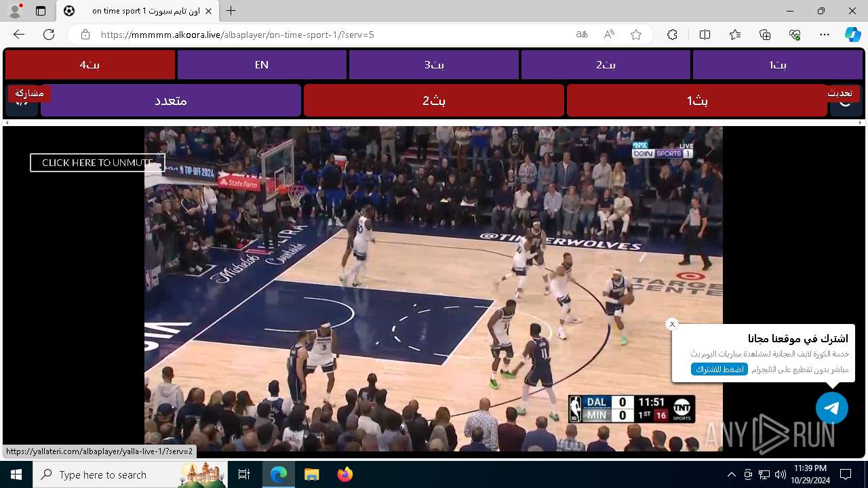Open Edge settings and more menu
868x488 pixels.
825,35
